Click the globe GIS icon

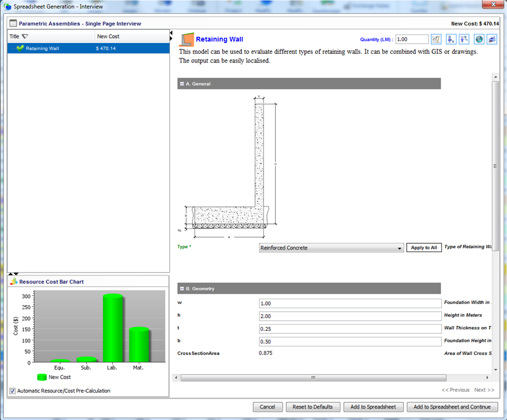point(479,39)
